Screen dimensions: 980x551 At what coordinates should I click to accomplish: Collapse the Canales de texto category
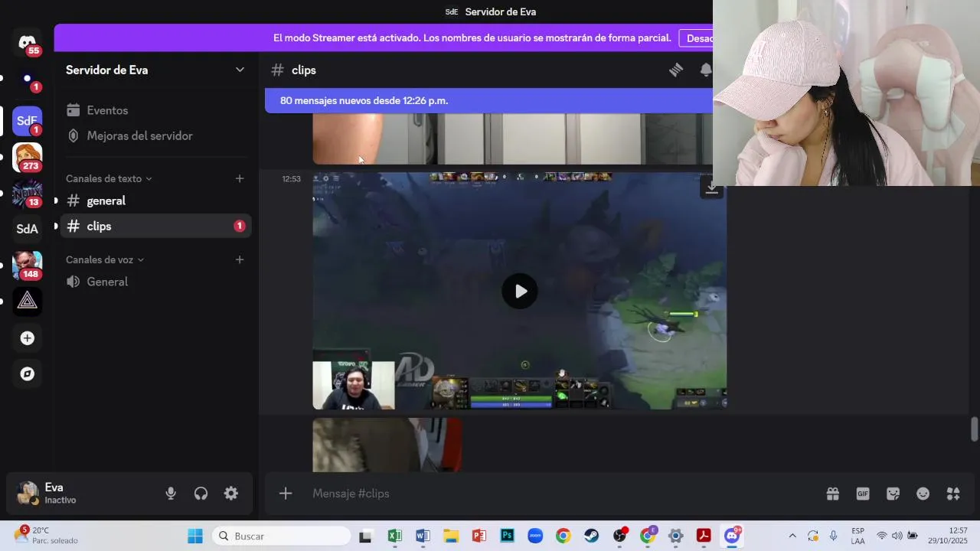tap(109, 178)
